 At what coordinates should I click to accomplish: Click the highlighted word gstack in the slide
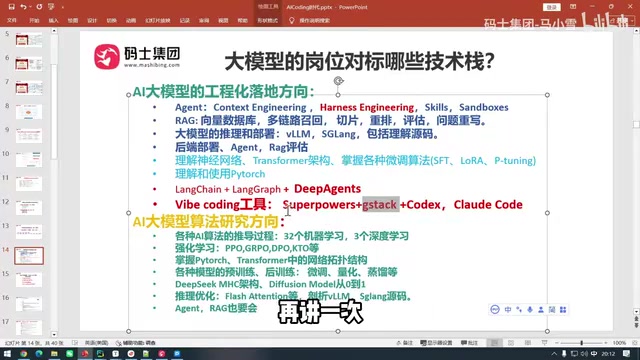(380, 204)
